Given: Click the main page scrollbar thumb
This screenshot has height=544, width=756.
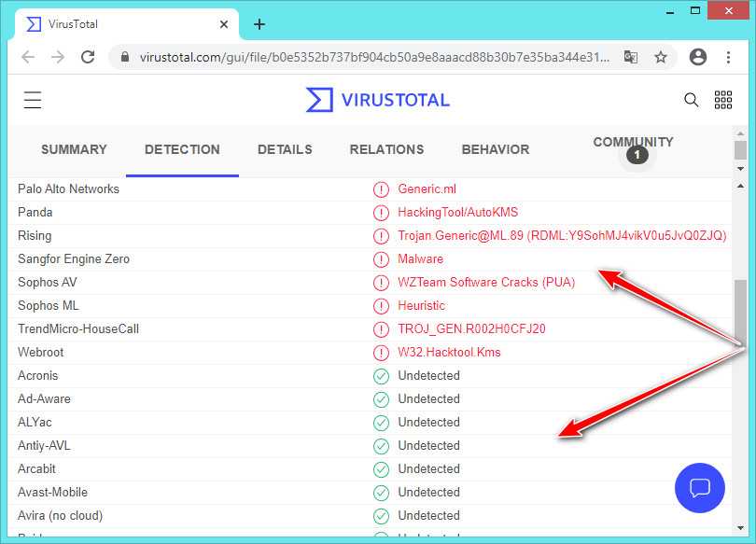Looking at the screenshot, I should click(x=740, y=311).
